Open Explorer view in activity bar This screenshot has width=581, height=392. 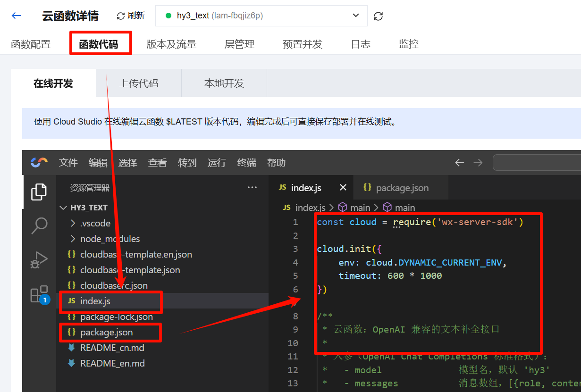point(39,192)
